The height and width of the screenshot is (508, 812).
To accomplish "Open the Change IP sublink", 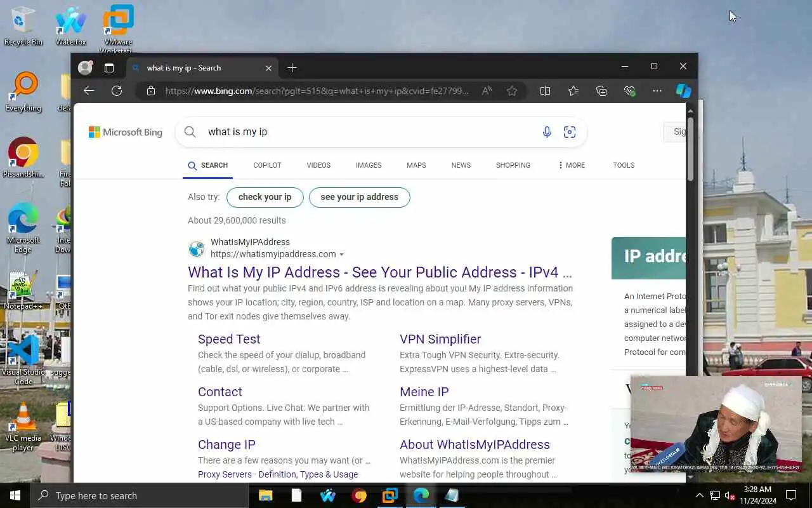I will point(226,444).
